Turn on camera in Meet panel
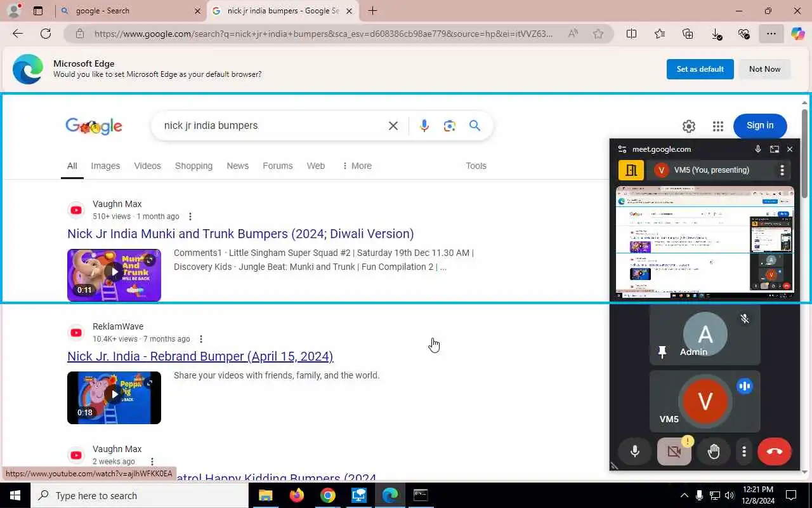 tap(674, 451)
